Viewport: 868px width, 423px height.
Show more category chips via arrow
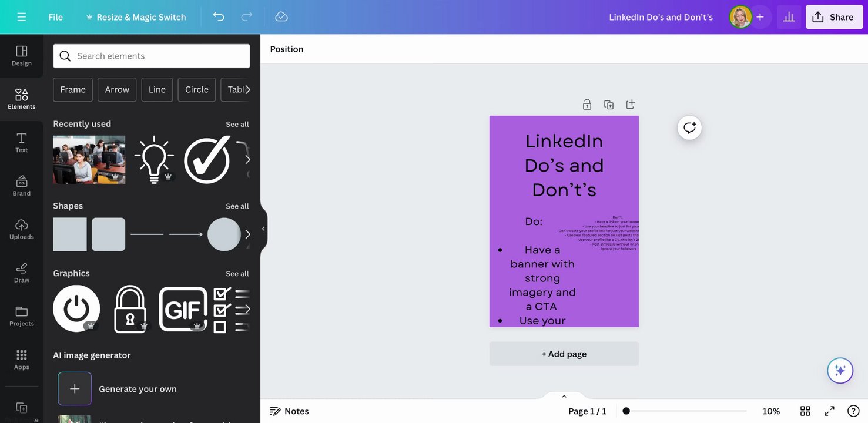(x=248, y=89)
